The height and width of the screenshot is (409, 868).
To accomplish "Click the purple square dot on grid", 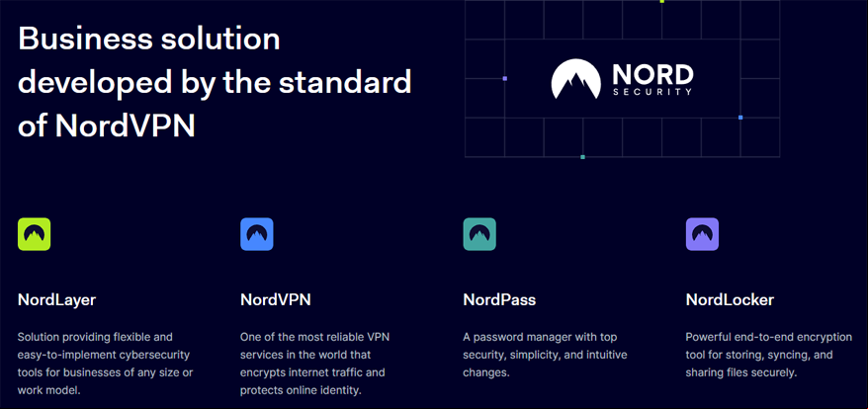I will tap(505, 79).
